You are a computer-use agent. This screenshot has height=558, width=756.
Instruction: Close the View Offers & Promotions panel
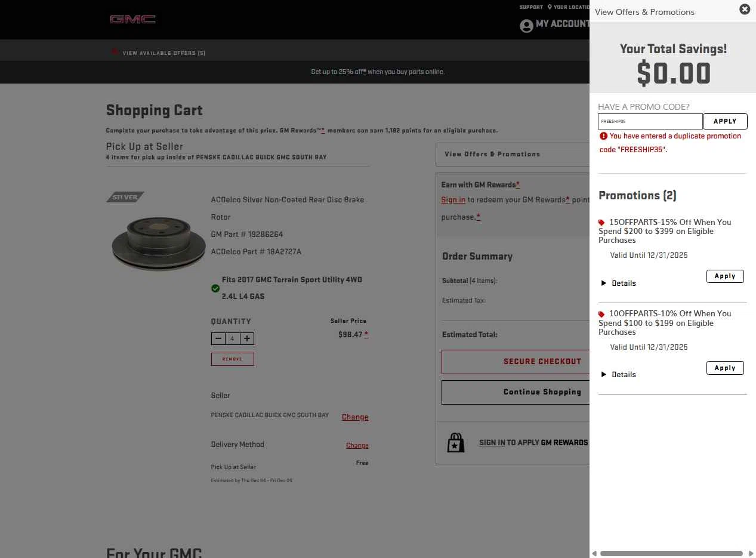coord(744,10)
